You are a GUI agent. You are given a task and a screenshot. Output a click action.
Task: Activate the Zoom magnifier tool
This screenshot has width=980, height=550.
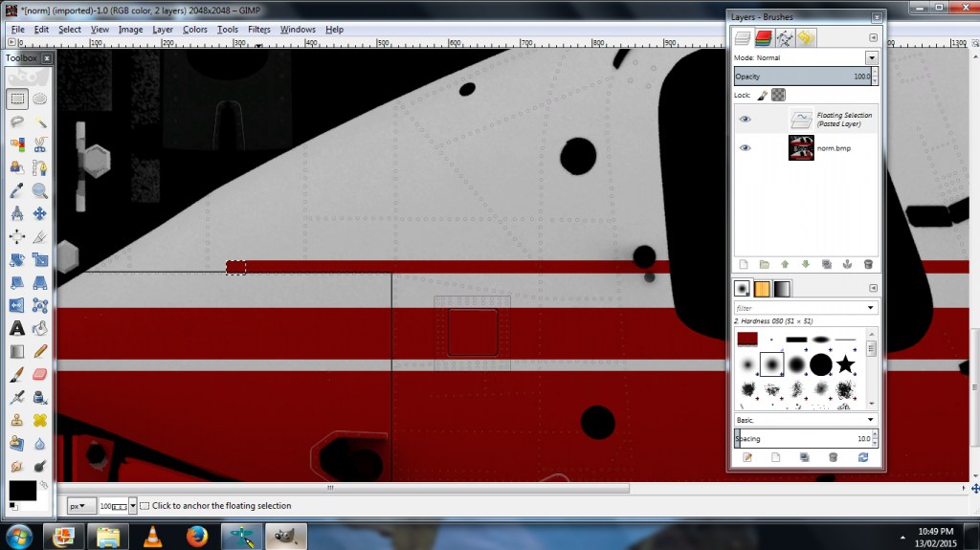coord(40,190)
